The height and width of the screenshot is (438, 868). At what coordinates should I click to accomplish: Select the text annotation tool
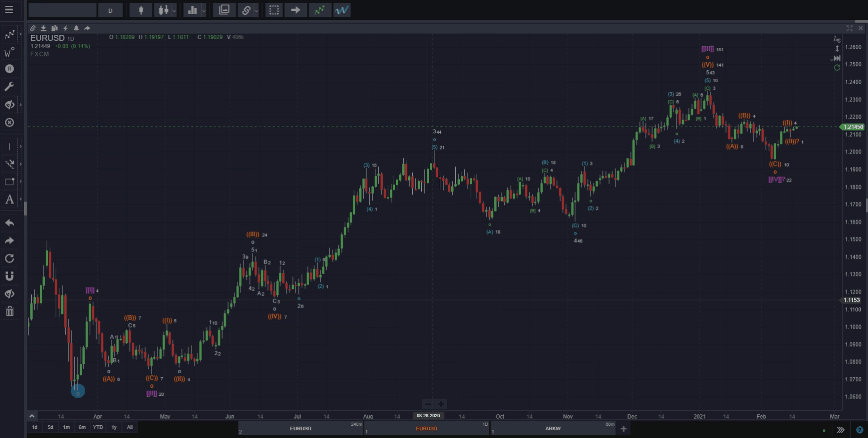10,200
